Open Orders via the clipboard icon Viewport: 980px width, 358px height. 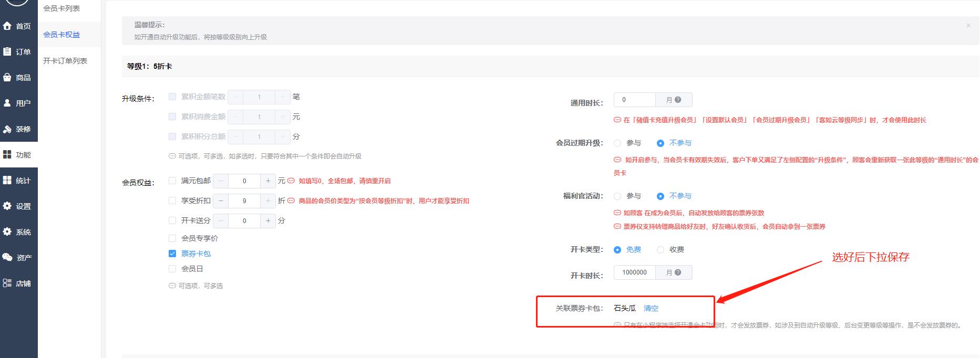coord(7,51)
